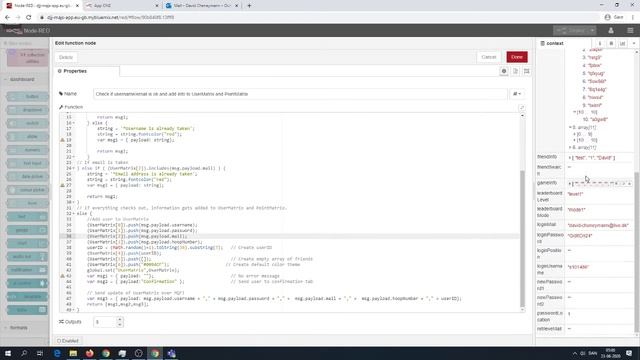The width and height of the screenshot is (640, 360).
Task: Select the chart node in palette
Action: point(27,243)
